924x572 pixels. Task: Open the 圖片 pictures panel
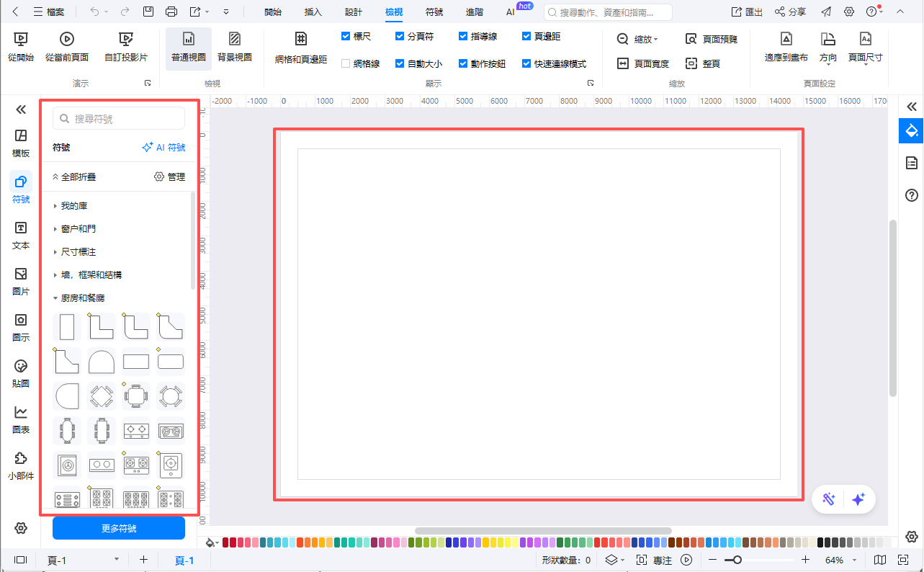point(21,282)
